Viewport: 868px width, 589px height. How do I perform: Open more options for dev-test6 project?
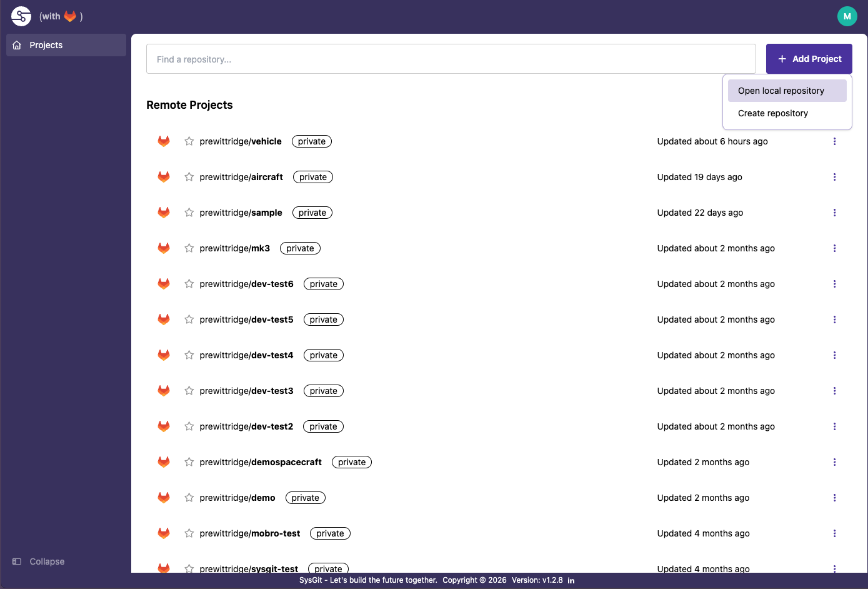[x=834, y=284]
